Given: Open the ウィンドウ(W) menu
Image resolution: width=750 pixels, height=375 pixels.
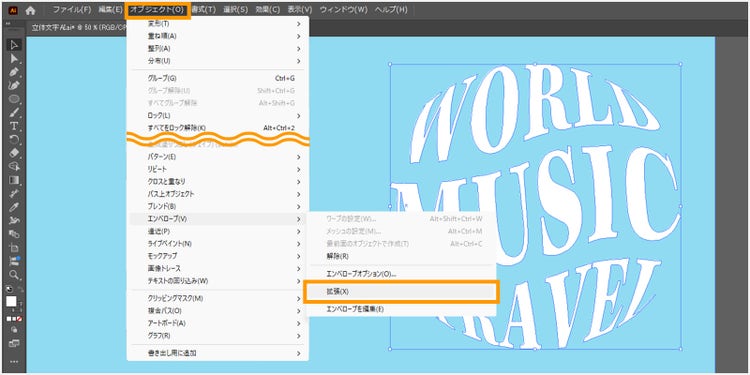Looking at the screenshot, I should 344,10.
